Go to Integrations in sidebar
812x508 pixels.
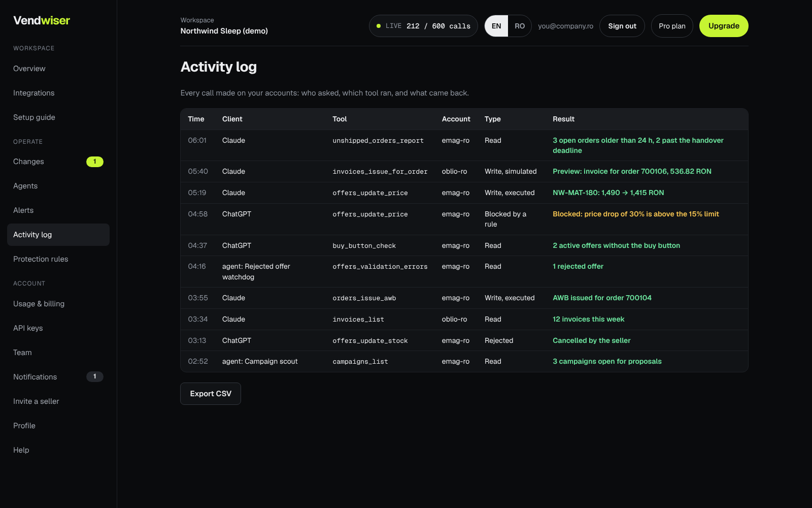[58, 93]
